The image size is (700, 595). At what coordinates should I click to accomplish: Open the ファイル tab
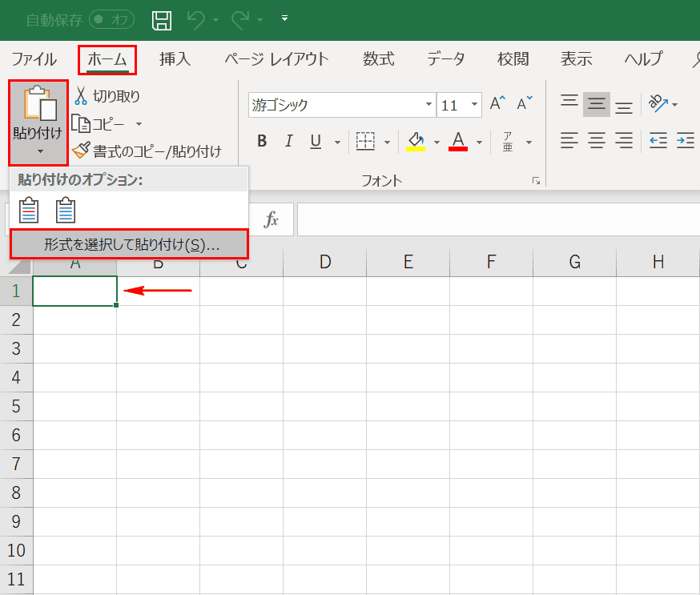point(34,59)
